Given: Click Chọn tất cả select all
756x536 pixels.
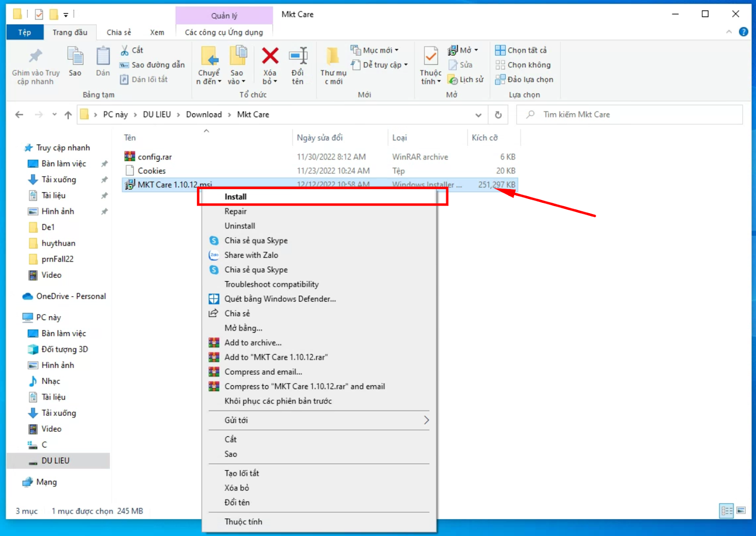Looking at the screenshot, I should [521, 50].
